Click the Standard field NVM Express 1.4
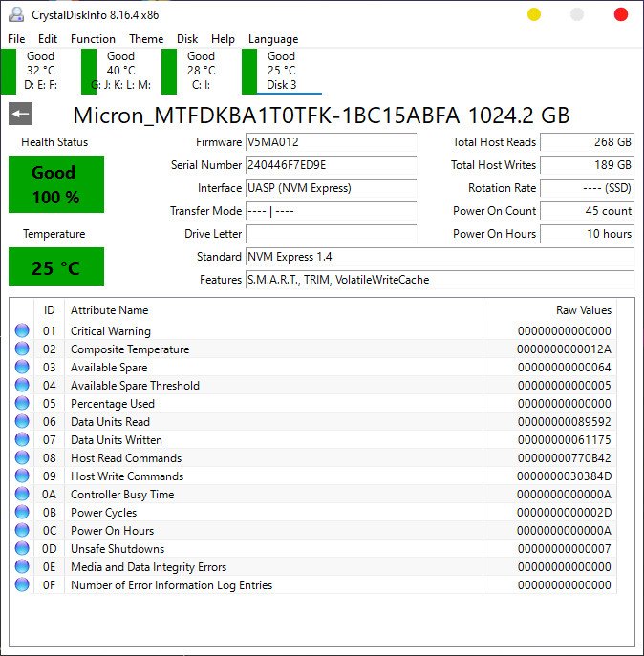The height and width of the screenshot is (656, 644). [x=440, y=257]
